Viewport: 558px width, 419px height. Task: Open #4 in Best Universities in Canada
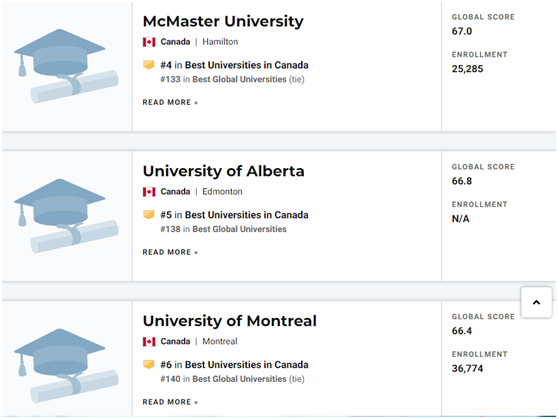tap(234, 65)
